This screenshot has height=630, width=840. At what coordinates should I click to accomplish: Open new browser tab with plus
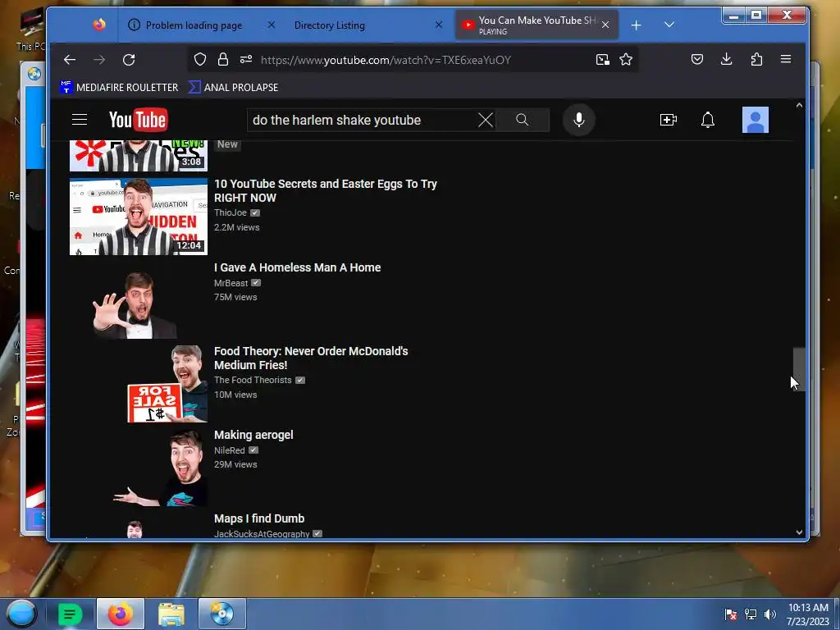[x=636, y=25]
